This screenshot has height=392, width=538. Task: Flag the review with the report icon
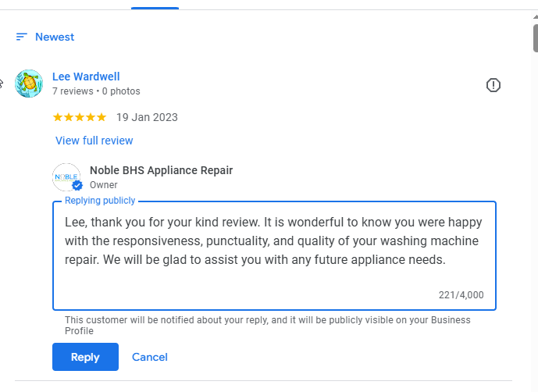click(x=493, y=85)
